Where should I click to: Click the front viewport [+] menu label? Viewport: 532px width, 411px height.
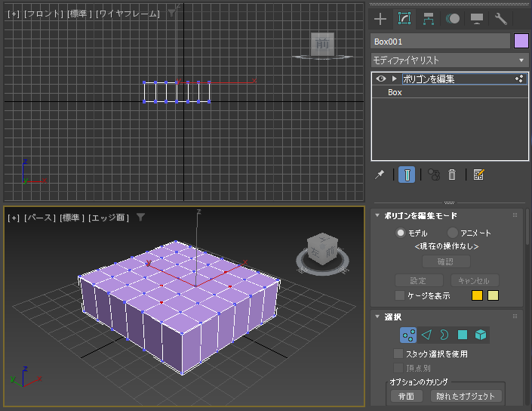click(x=14, y=14)
